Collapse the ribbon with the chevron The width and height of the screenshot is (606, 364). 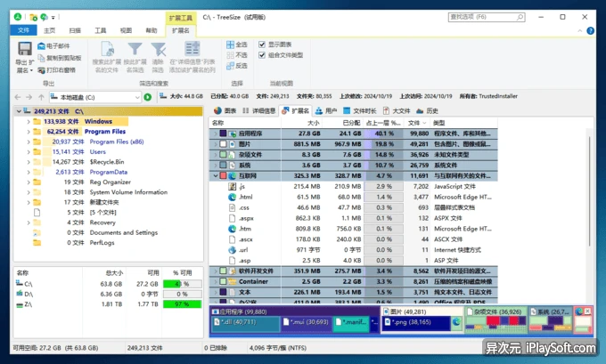(580, 30)
